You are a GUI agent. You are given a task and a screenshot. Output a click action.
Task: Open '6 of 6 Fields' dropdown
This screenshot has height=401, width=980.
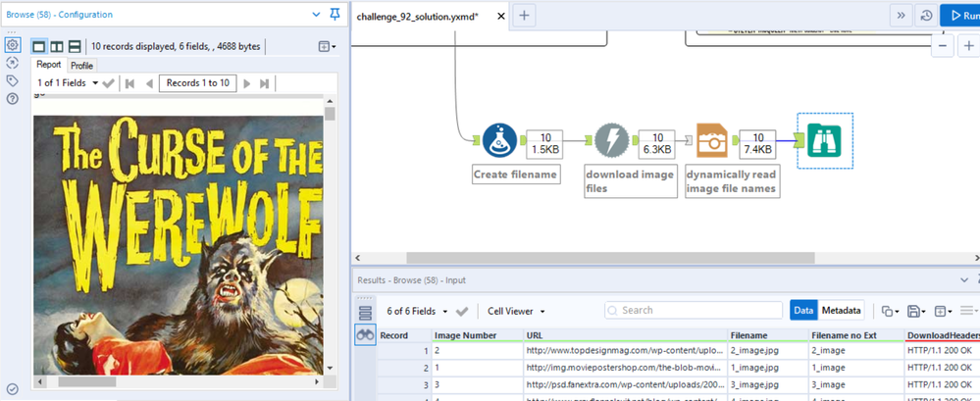tap(417, 311)
